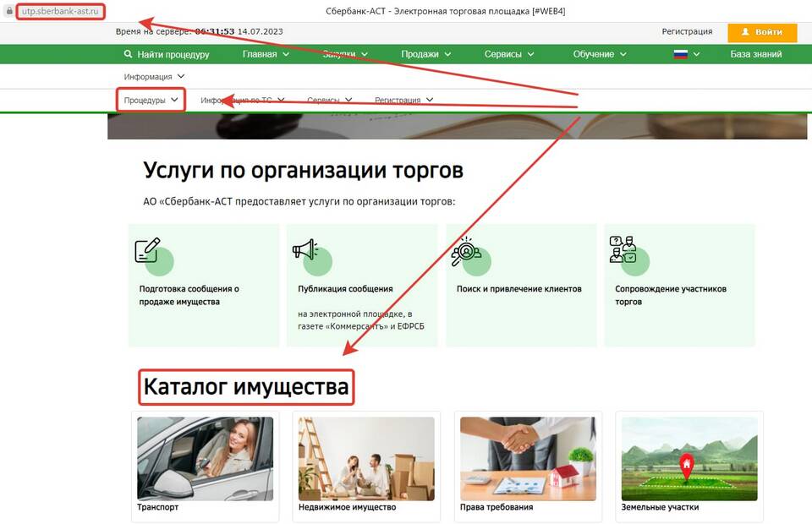Viewport: 812px width, 524px height.
Task: Click the Земельные участки landscape thumbnail
Action: (x=689, y=459)
